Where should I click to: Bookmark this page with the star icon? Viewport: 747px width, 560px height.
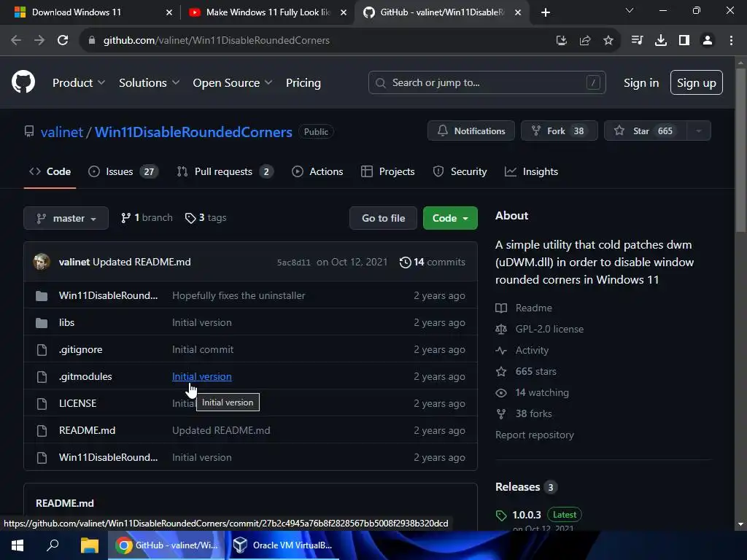608,41
